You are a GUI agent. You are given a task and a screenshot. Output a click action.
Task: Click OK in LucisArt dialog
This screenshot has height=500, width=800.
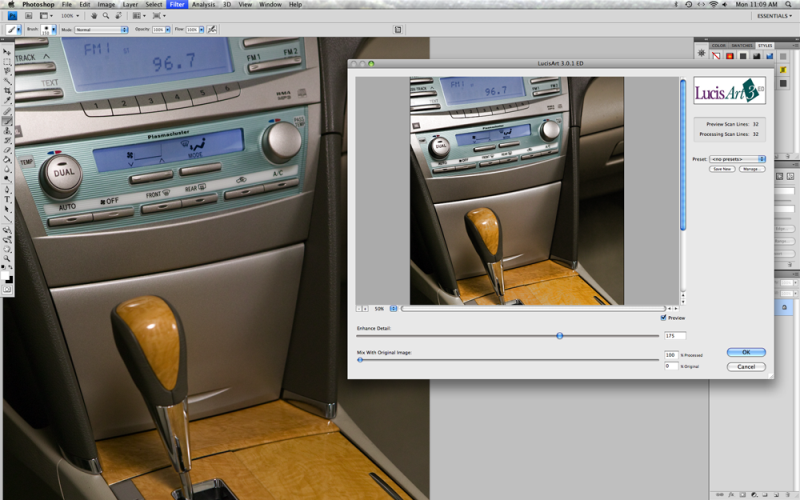746,352
